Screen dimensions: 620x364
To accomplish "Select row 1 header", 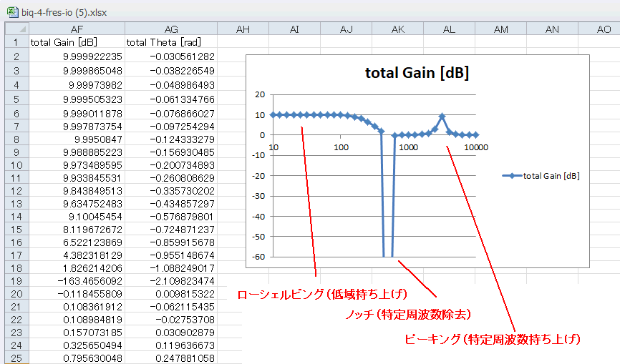I will 16,42.
